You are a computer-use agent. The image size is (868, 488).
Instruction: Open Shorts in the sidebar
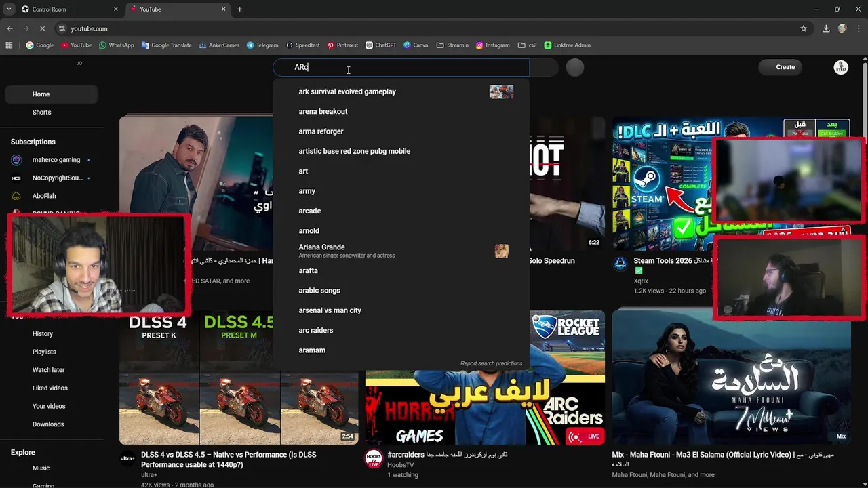(52, 112)
